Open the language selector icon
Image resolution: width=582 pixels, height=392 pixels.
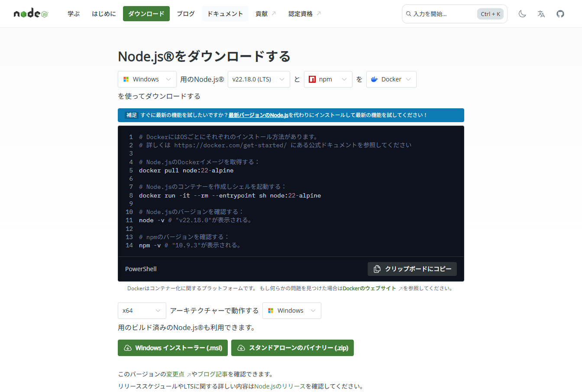pyautogui.click(x=541, y=14)
